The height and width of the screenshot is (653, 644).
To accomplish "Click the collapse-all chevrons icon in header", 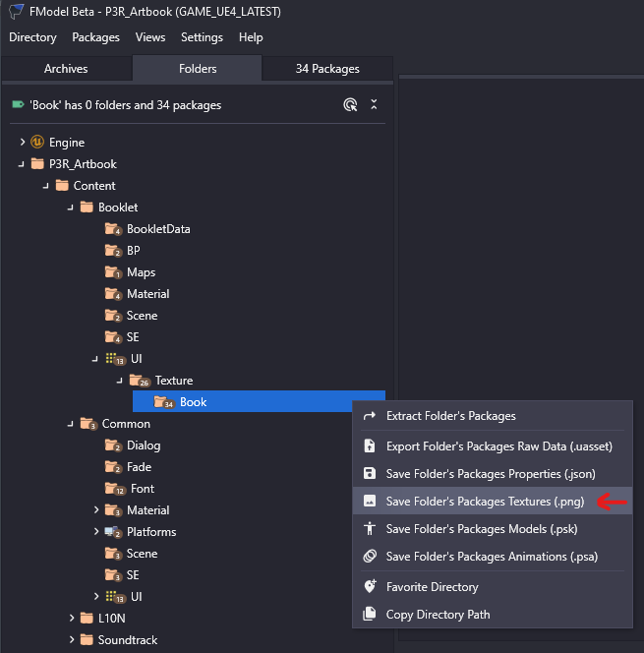I will point(374,104).
